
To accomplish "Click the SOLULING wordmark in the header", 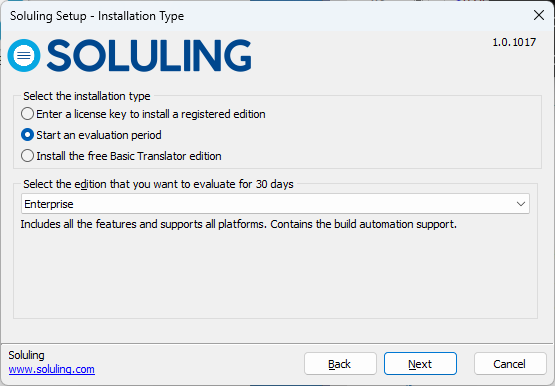I will tap(149, 56).
